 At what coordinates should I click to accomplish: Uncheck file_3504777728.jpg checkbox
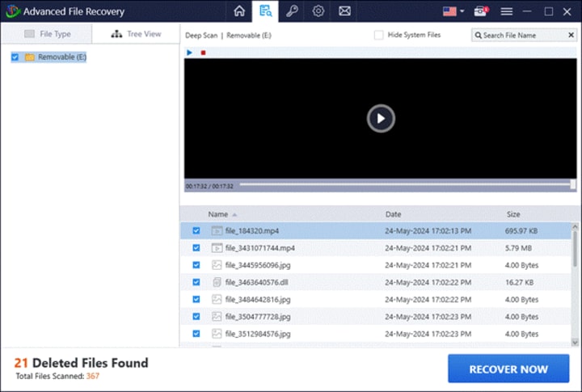[196, 316]
